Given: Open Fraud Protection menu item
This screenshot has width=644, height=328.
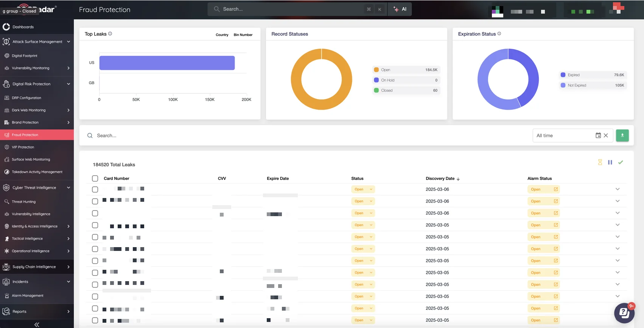Looking at the screenshot, I should pos(37,135).
